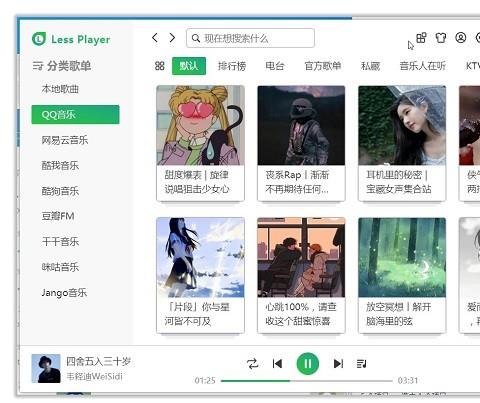The image size is (480, 403).
Task: Click the 不再期待任何 playlist title text
Action: pos(297,189)
